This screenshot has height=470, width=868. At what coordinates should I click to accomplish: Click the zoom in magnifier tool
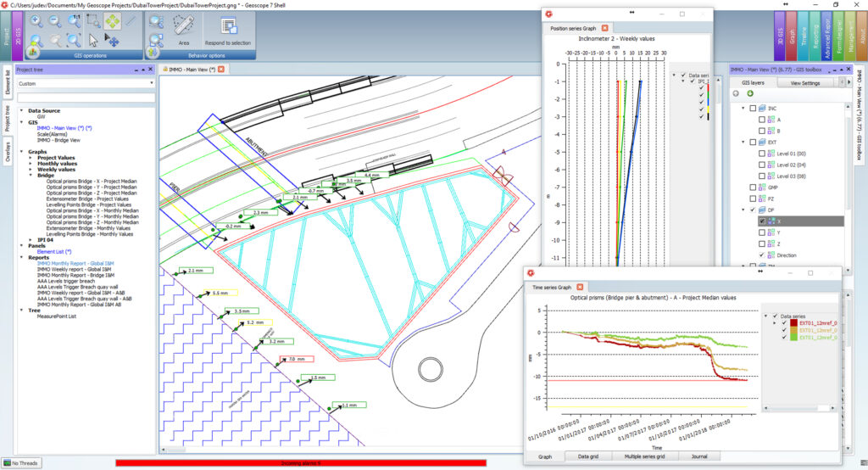36,20
